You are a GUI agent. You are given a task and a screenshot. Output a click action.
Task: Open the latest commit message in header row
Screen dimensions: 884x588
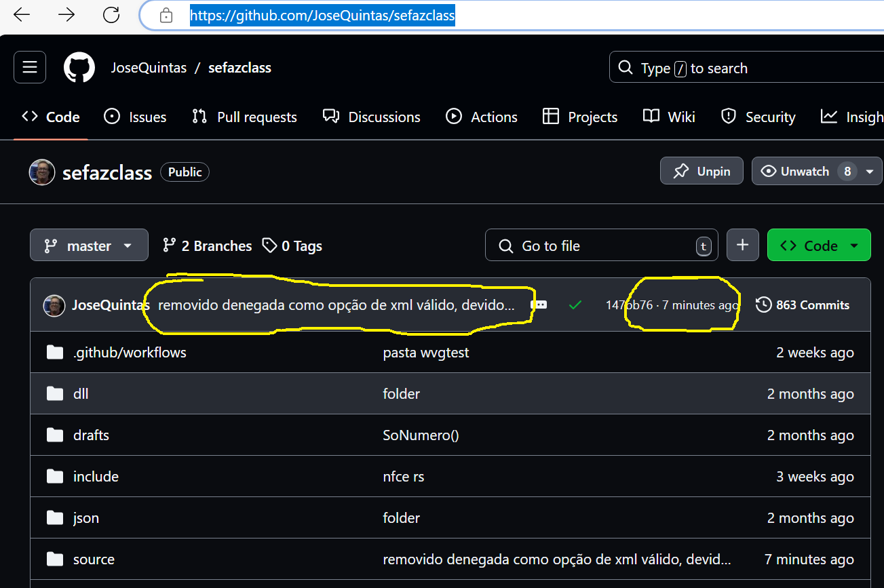click(x=337, y=305)
